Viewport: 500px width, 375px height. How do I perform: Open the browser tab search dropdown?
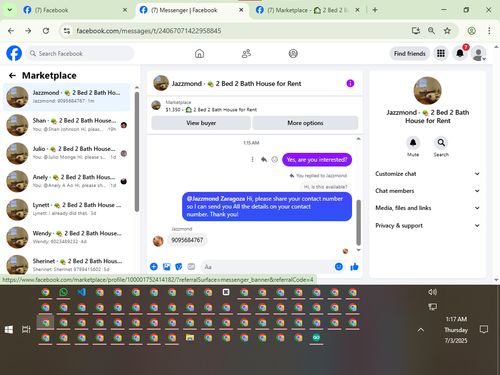pos(10,10)
